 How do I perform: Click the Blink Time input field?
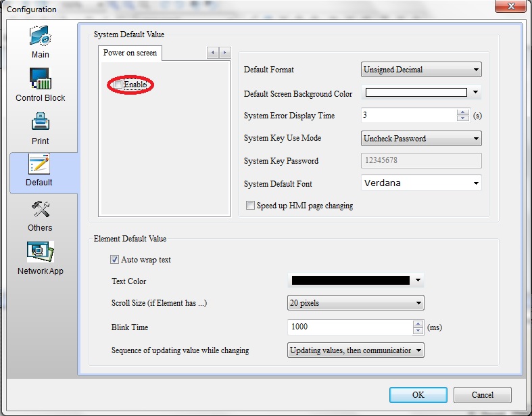(x=349, y=327)
